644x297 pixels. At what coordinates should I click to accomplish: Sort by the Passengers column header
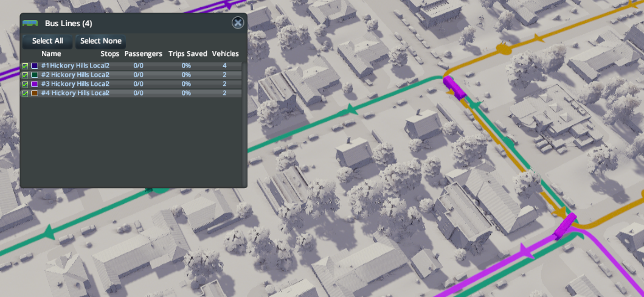pos(143,54)
